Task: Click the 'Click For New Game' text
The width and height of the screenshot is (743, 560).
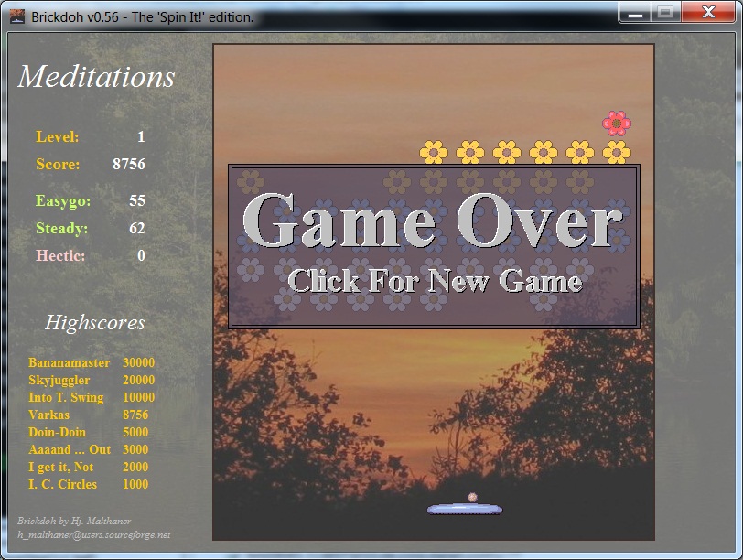Action: coord(435,281)
